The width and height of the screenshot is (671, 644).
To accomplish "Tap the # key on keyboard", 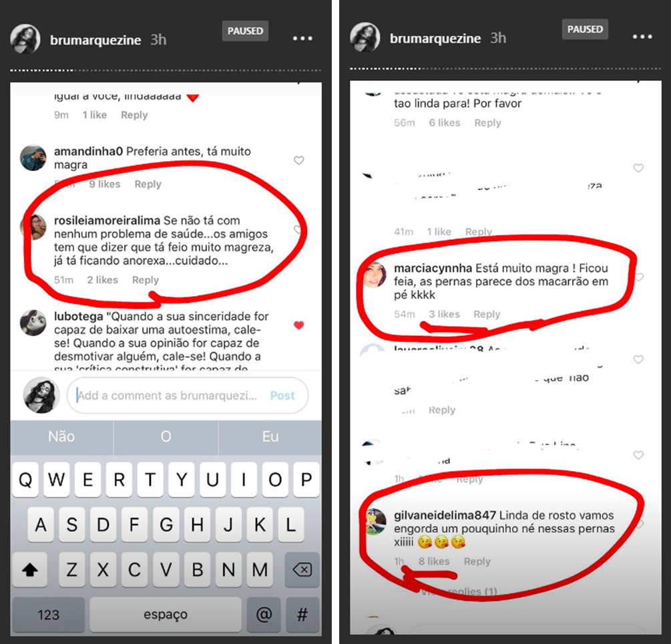I will point(302,615).
